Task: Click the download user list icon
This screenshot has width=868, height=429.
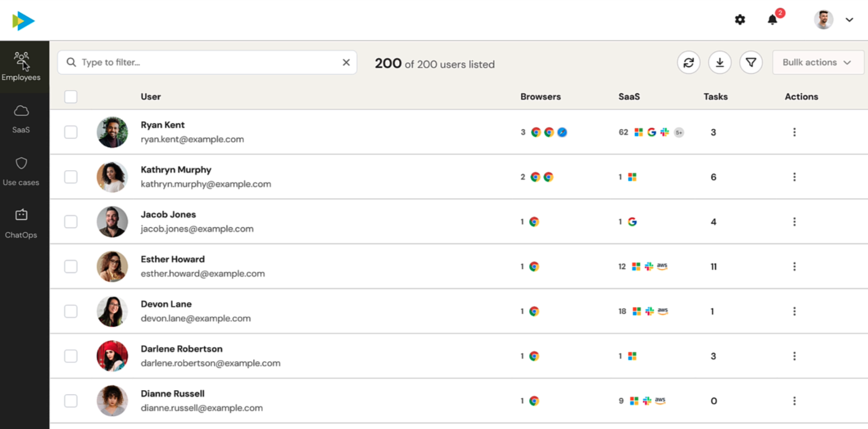Action: pos(720,63)
